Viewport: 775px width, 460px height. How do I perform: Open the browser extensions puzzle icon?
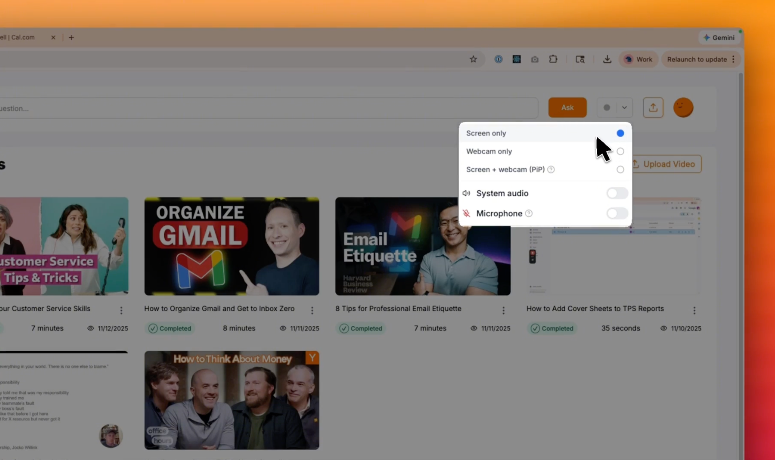pyautogui.click(x=553, y=59)
